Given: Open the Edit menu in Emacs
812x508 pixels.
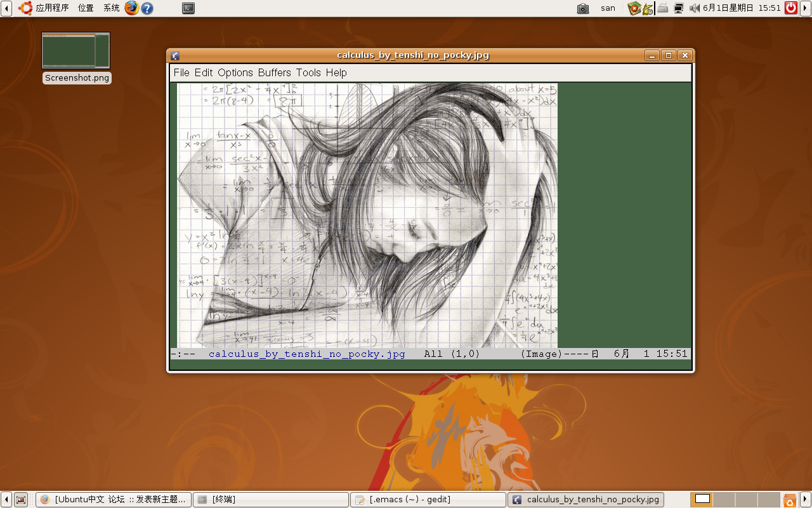Looking at the screenshot, I should click(204, 72).
